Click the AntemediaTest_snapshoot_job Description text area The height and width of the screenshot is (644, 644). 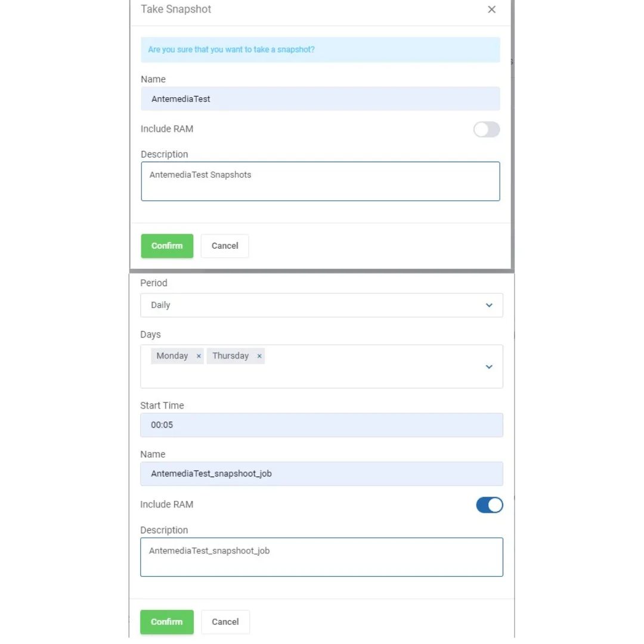click(321, 557)
